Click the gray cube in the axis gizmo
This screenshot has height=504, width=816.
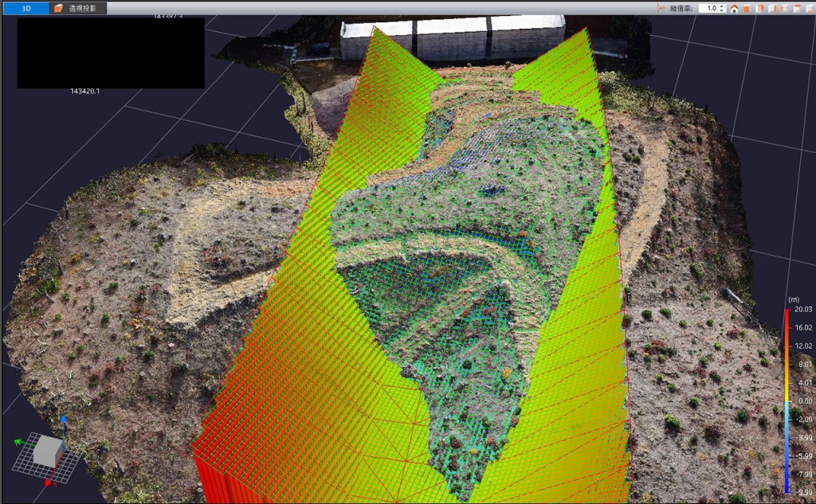click(48, 451)
